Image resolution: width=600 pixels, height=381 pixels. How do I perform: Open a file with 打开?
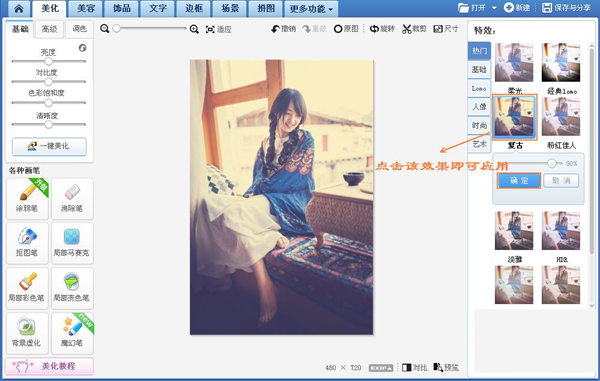(x=472, y=8)
